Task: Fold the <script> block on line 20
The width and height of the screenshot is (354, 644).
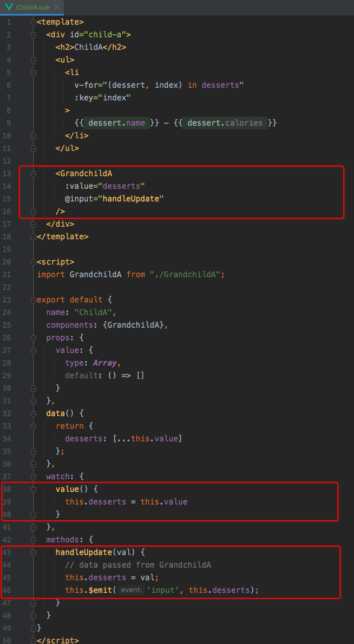Action: tap(34, 262)
